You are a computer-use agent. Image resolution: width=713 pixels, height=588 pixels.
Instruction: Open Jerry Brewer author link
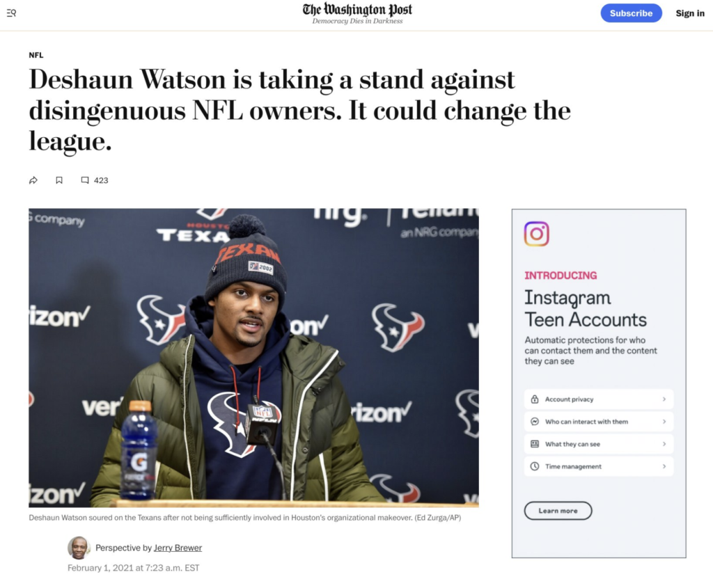[x=178, y=548]
